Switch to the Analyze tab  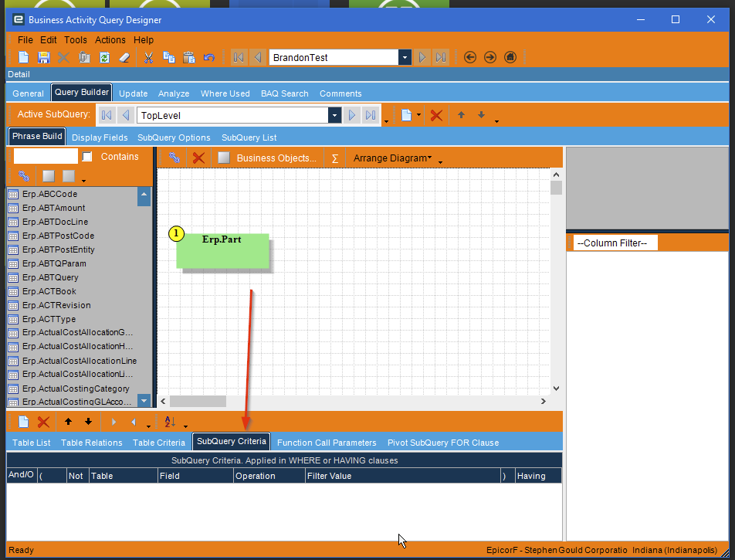tap(174, 93)
